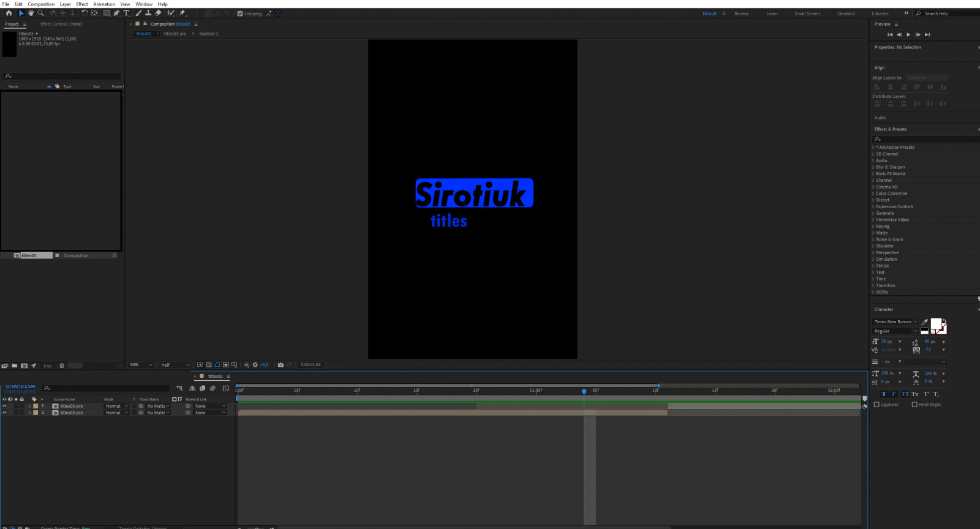
Task: Open the Effect menu
Action: tap(82, 4)
